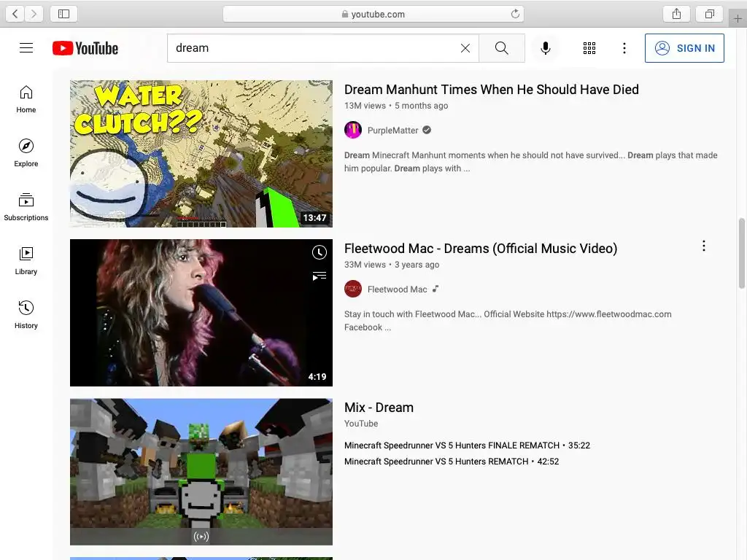Run search with magnifying glass button

pyautogui.click(x=502, y=48)
